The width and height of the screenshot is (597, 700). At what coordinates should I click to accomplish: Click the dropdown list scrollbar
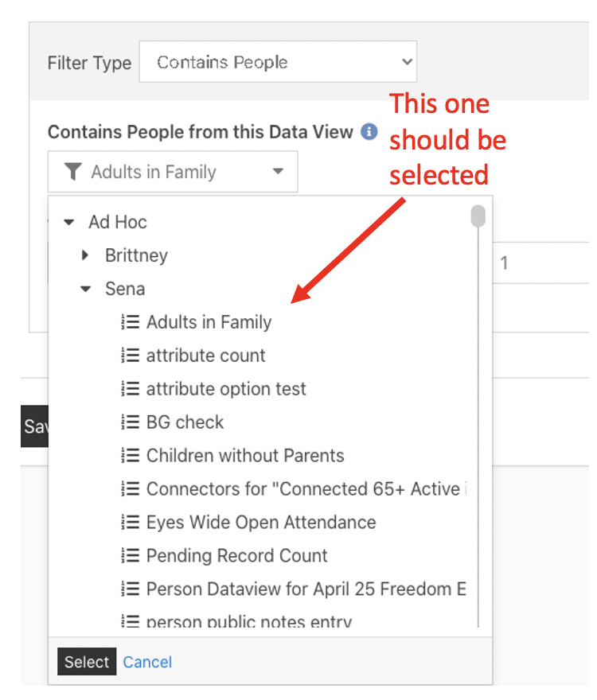pos(478,215)
